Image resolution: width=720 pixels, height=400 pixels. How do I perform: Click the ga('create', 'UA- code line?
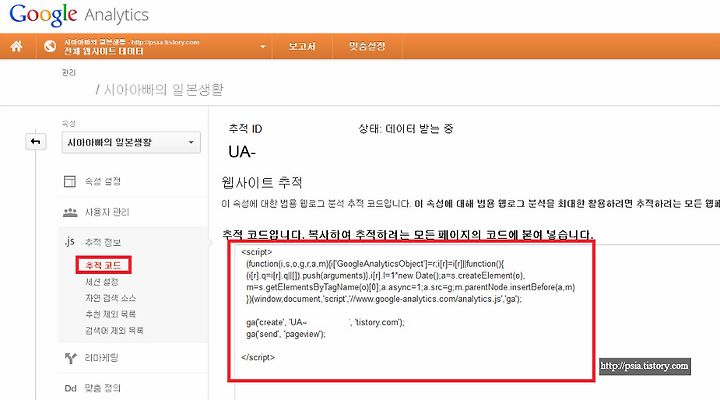coord(325,322)
